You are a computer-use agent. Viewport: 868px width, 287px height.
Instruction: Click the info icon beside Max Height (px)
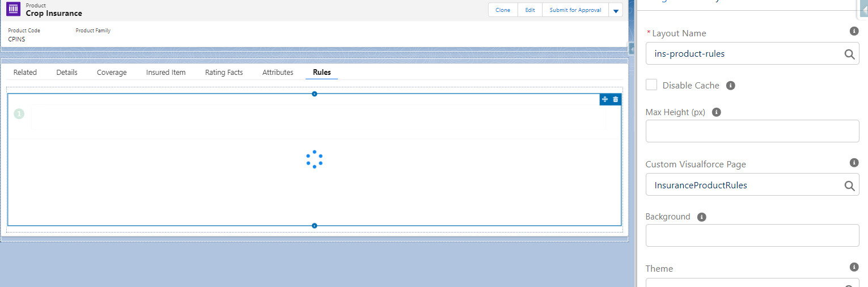point(716,112)
